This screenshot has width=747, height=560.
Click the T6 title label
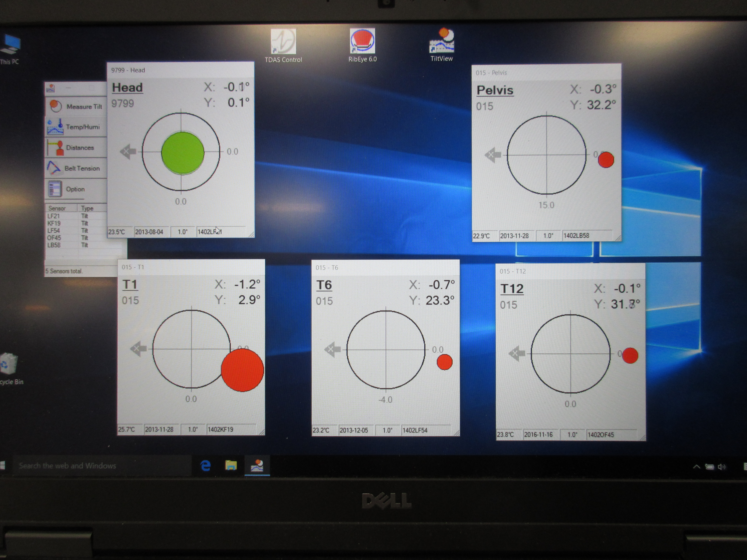324,285
